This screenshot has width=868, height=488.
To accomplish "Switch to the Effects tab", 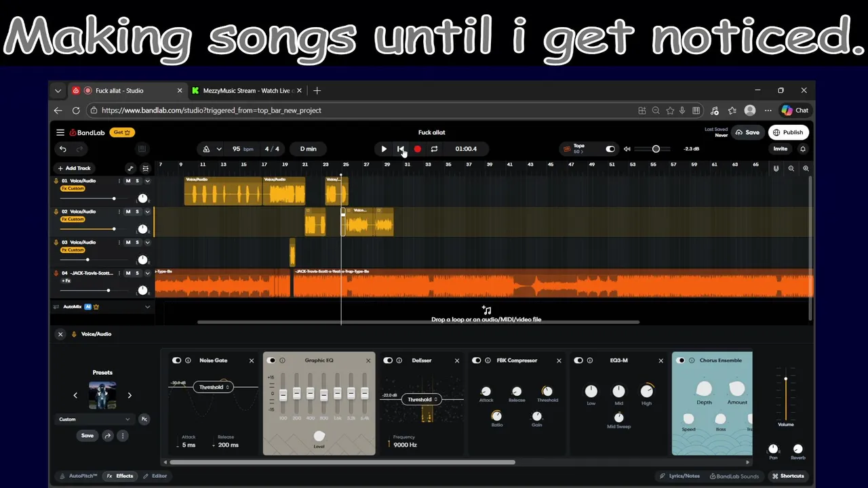I will click(121, 476).
